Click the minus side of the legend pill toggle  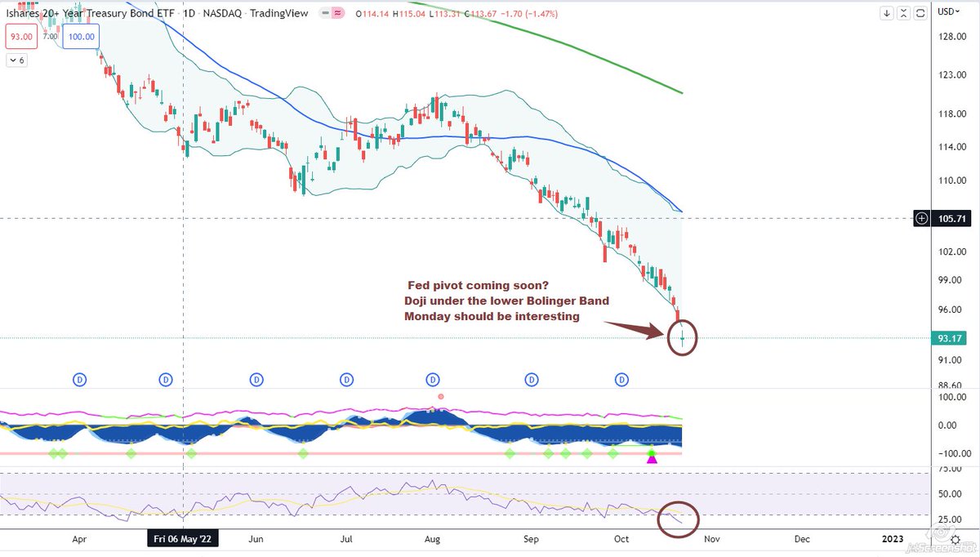(327, 13)
